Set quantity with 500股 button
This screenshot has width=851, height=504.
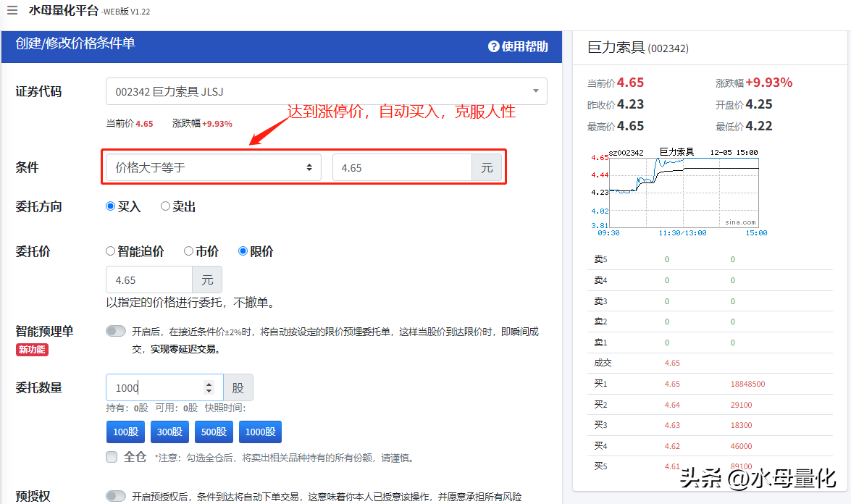click(214, 432)
